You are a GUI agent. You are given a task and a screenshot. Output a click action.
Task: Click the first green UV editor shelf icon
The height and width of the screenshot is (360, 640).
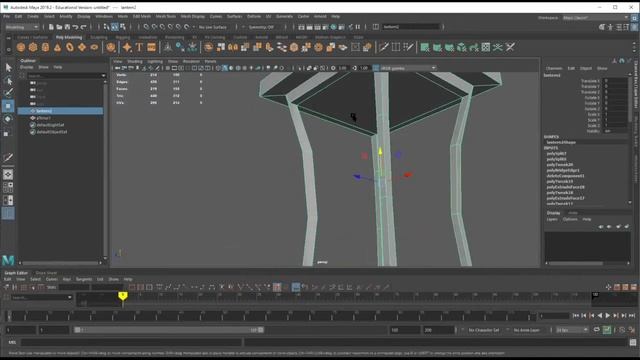pyautogui.click(x=425, y=47)
